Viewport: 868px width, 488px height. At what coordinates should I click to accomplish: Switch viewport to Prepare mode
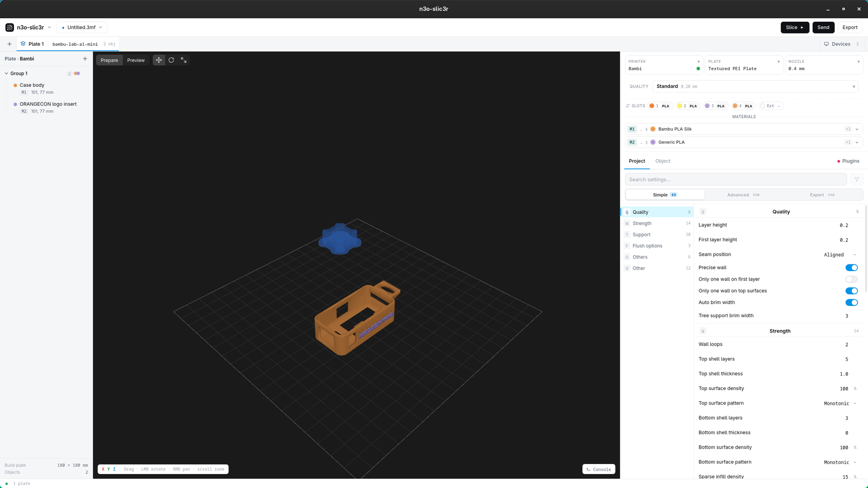coord(109,60)
